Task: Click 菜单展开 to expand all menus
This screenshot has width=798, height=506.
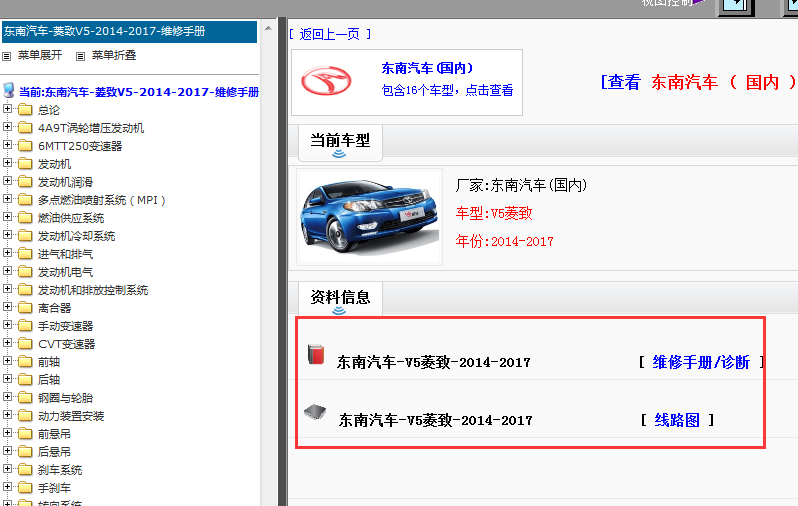Action: 40,55
